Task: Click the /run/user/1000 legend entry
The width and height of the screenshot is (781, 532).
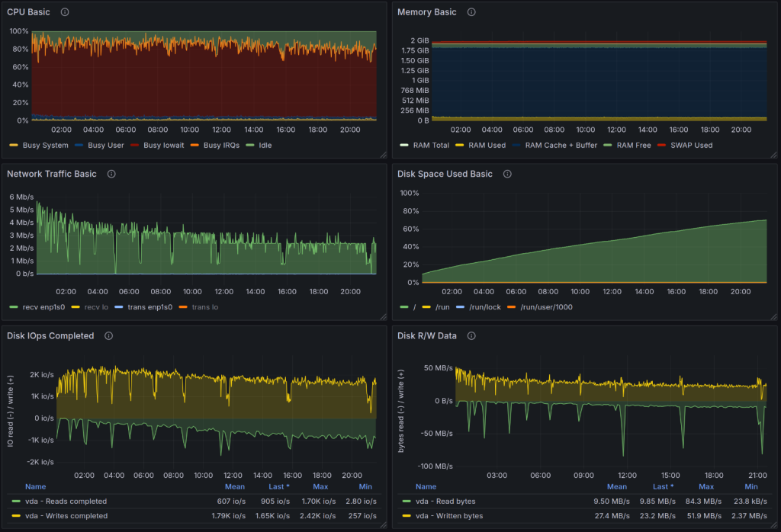Action: click(548, 306)
